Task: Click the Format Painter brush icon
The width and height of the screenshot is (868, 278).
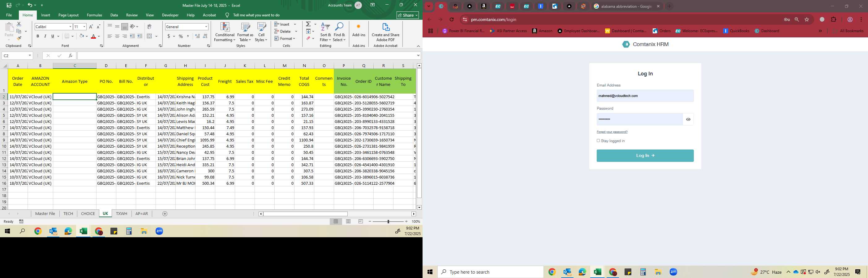Action: point(19,38)
